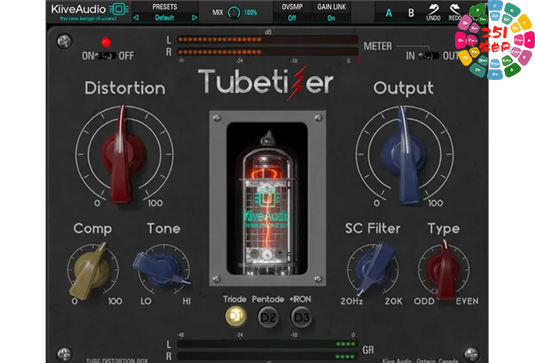Click the Type red knob
This screenshot has height=363, width=535.
point(444,270)
